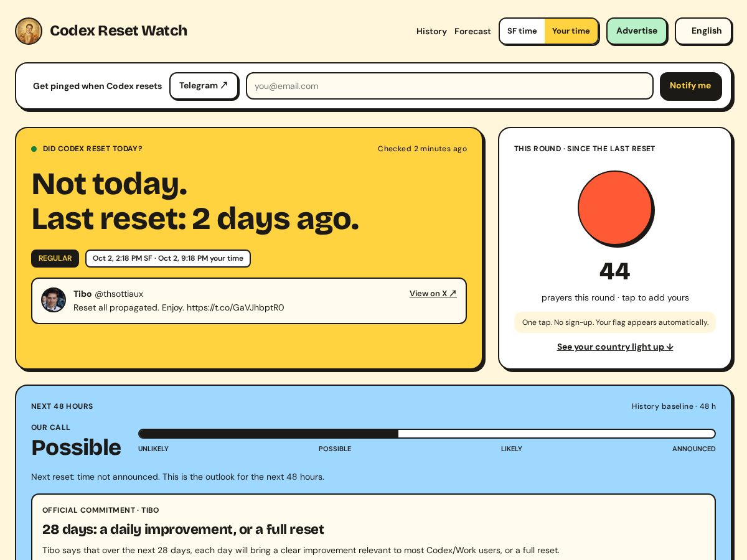Select the tweet text 'Reset all propagated. Enjoy.'

129,307
